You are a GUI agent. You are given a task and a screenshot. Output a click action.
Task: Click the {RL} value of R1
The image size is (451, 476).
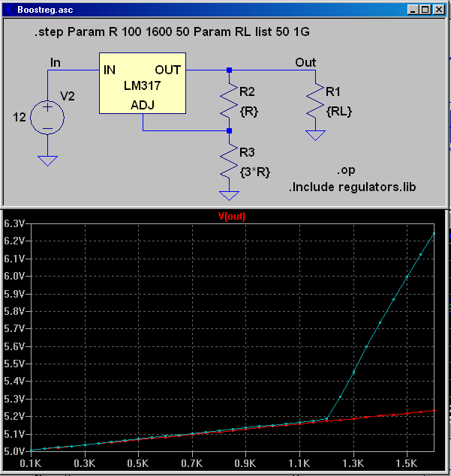coord(339,112)
